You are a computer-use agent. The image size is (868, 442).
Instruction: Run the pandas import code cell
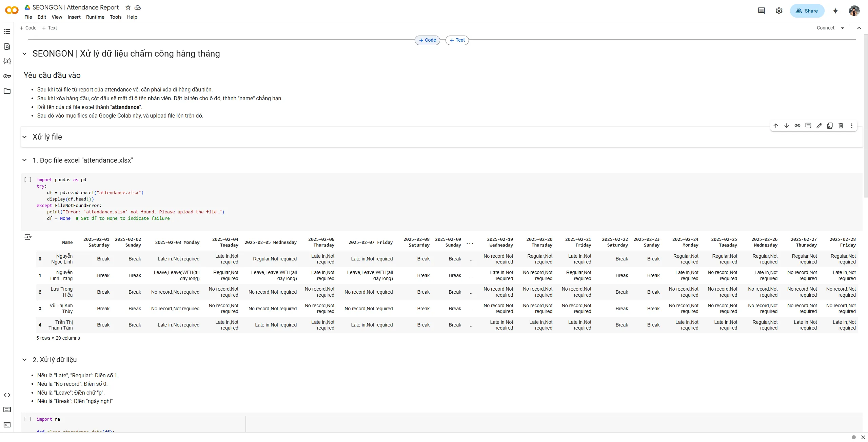tap(28, 180)
